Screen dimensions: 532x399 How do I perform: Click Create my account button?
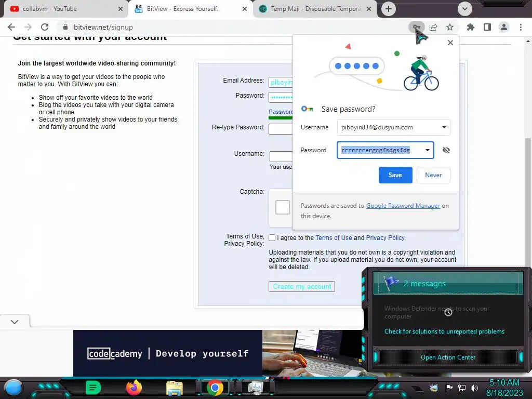[302, 286]
